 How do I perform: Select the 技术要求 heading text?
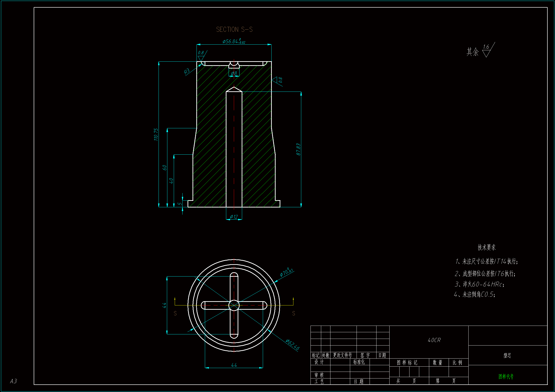pyautogui.click(x=487, y=247)
